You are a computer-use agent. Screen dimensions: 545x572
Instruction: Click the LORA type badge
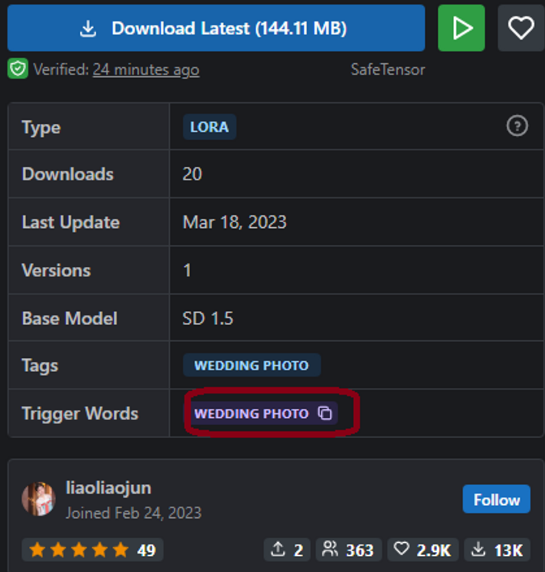pyautogui.click(x=209, y=127)
